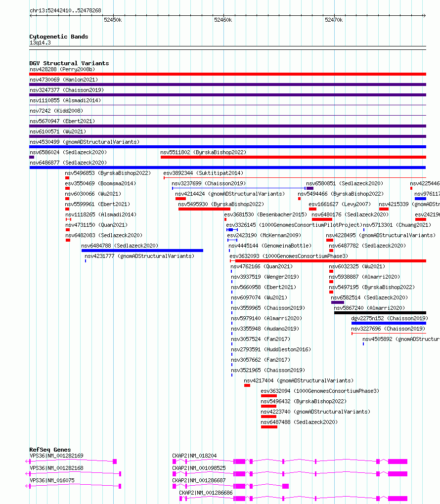Select esv3550469 (Boomsma2014) entry
The image size is (440, 504).
click(100, 183)
